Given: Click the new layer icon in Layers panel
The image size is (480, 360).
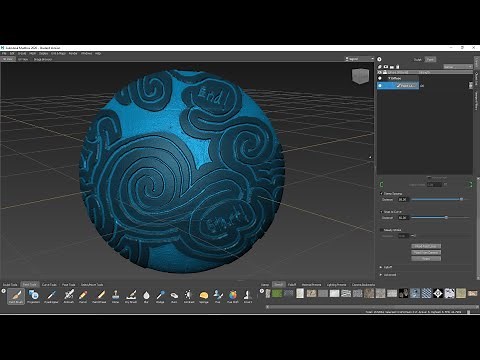Looking at the screenshot, I should click(380, 67).
